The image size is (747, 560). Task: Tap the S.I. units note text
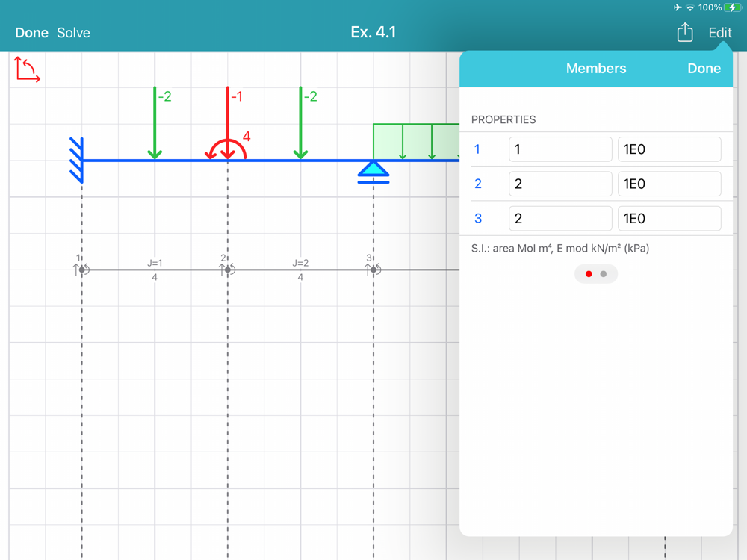click(560, 248)
